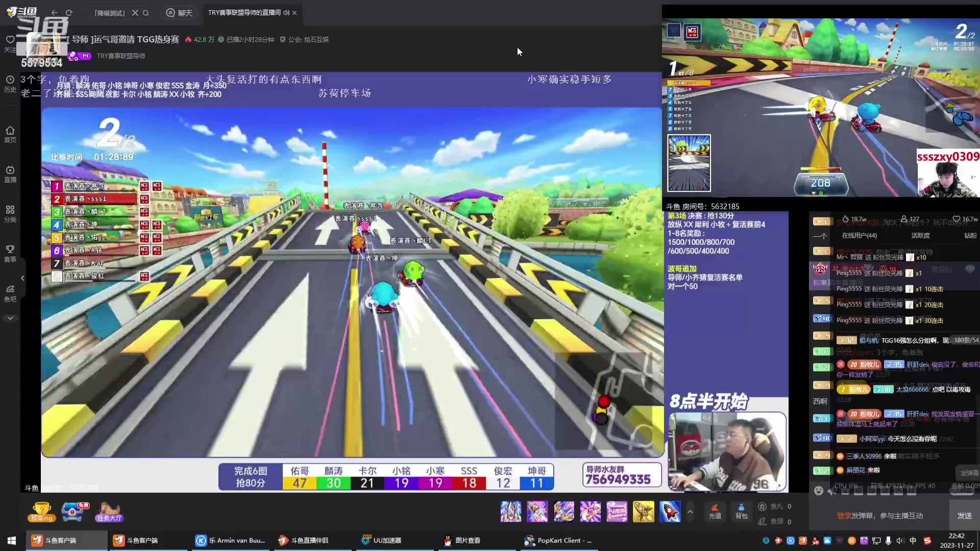
Task: Send the second gift with the gold figure
Action: tap(537, 512)
